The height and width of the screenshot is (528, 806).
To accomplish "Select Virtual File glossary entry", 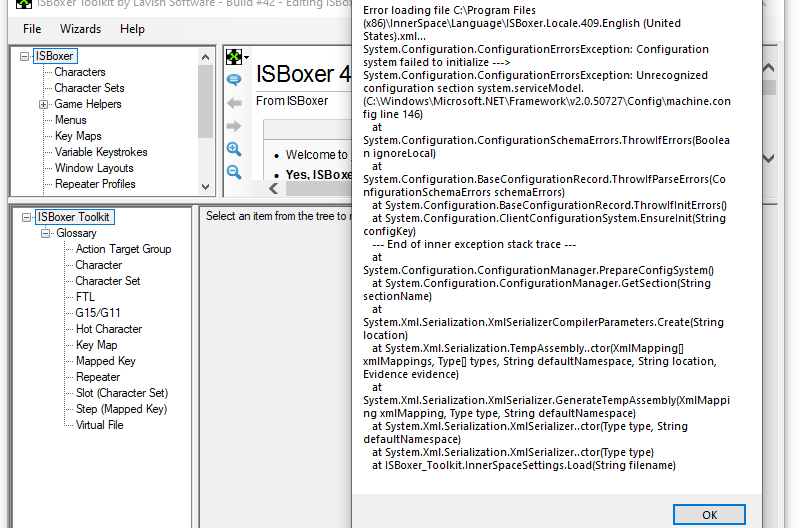I will 100,425.
